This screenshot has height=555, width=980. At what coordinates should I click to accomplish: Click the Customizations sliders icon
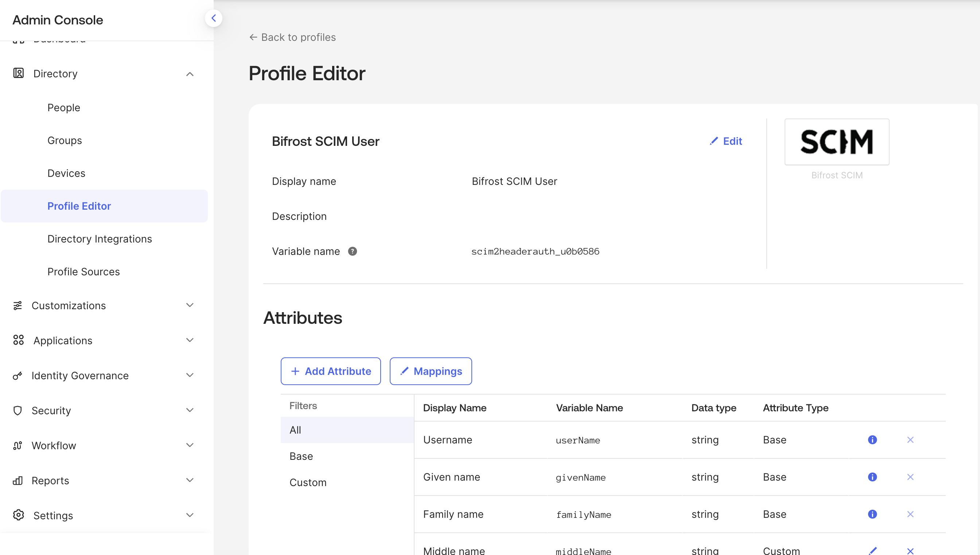click(17, 305)
